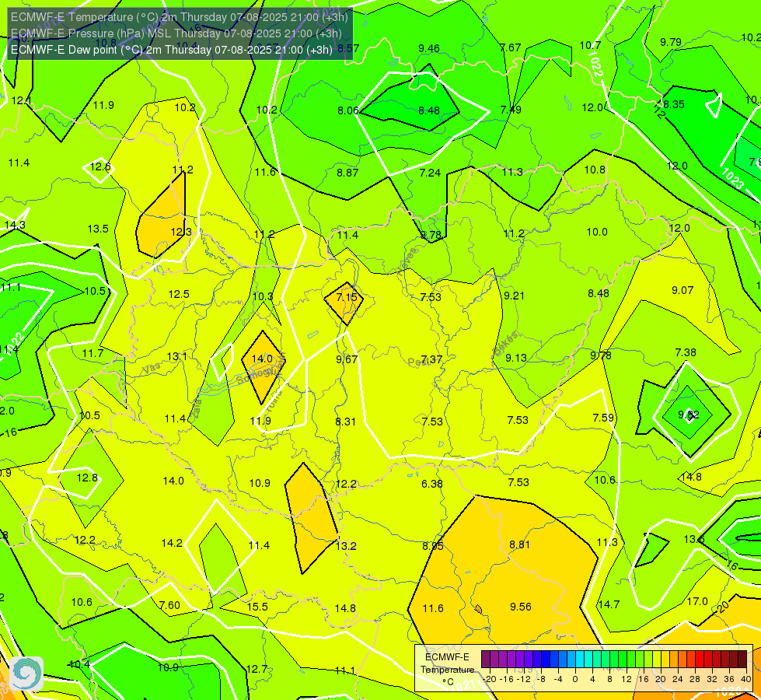Click the 10.7 dew point value
The image size is (761, 700).
(591, 45)
